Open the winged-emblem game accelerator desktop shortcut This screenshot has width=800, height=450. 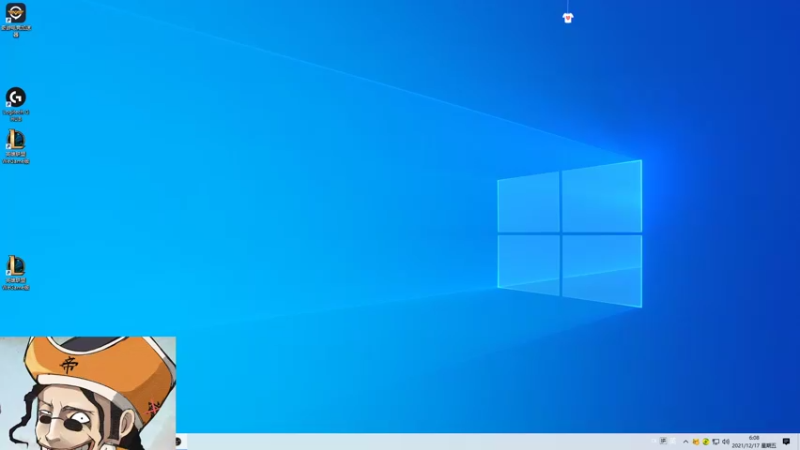(x=16, y=19)
